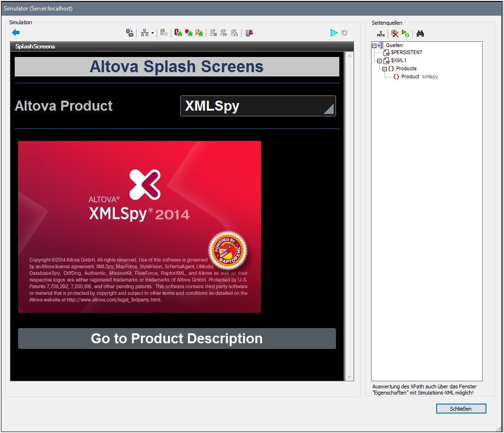
Task: Click the bug icon with exclamation mark
Action: tap(178, 33)
